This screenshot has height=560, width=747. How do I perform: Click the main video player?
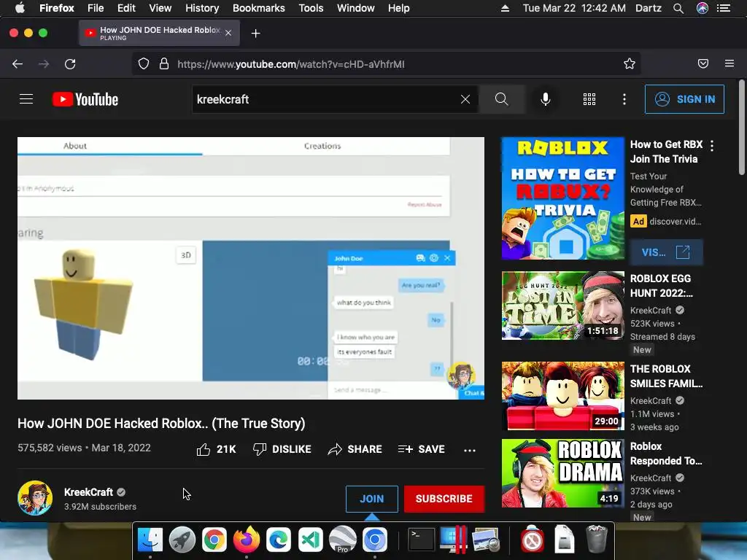point(251,268)
